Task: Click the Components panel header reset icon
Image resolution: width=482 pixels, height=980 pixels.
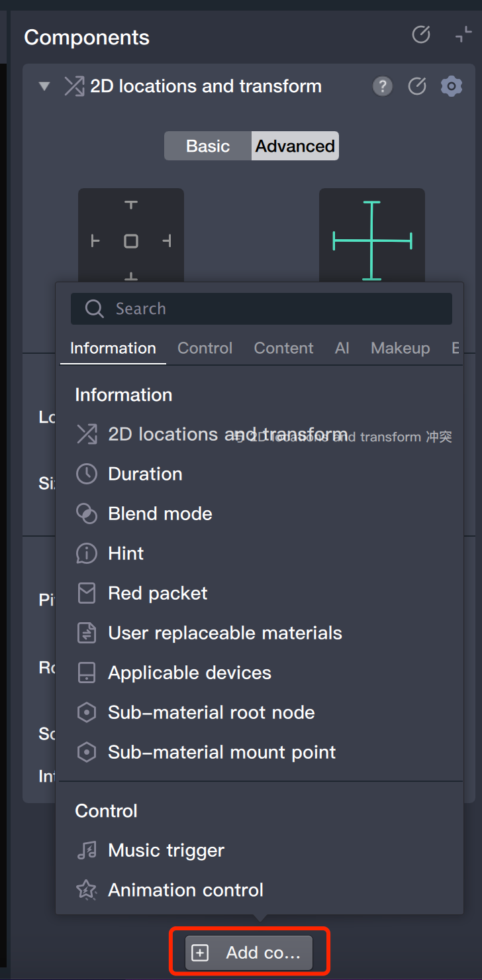Action: click(421, 34)
